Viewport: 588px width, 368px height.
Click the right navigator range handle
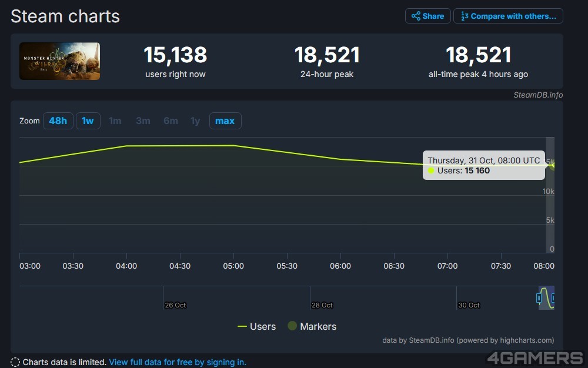553,298
